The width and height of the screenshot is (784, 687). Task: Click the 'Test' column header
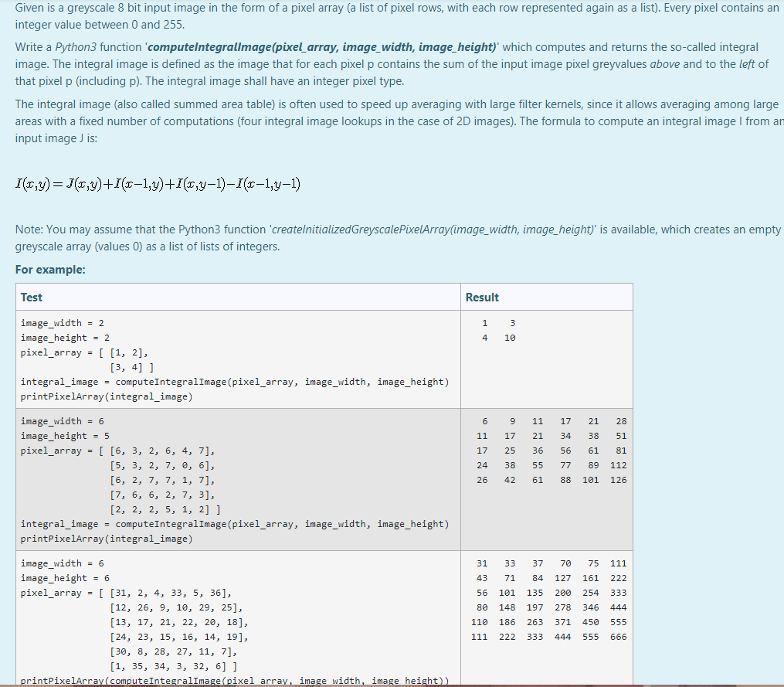tap(31, 298)
